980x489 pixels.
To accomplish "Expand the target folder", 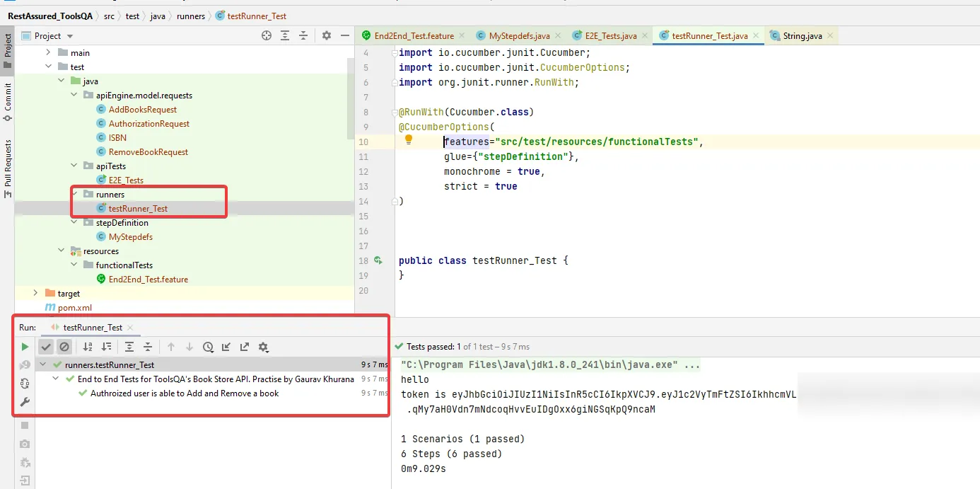I will 35,293.
